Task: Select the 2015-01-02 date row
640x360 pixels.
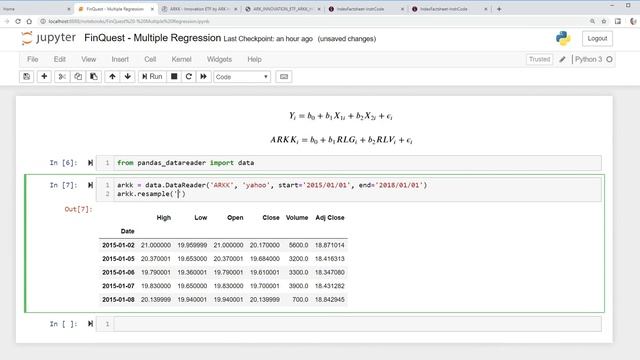Action: pos(223,245)
